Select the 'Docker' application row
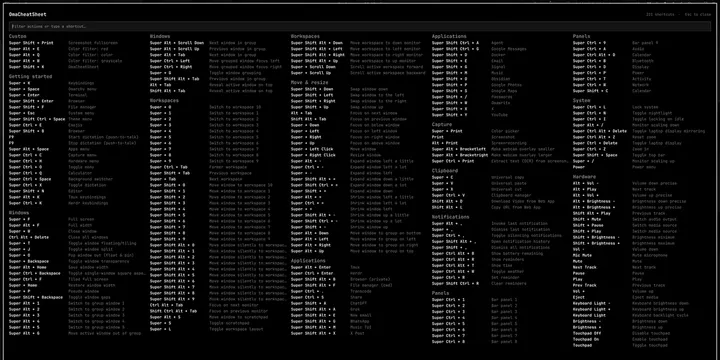The height and width of the screenshot is (360, 720). (500, 55)
